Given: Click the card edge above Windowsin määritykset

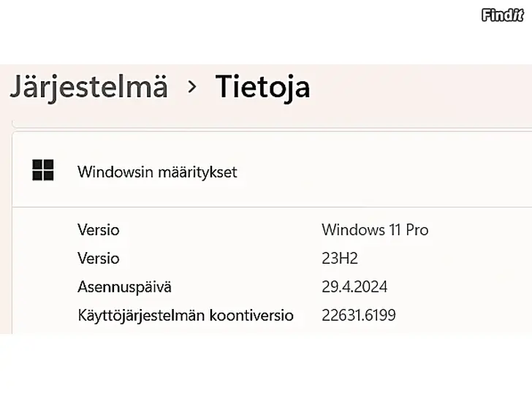Looking at the screenshot, I should 270,132.
